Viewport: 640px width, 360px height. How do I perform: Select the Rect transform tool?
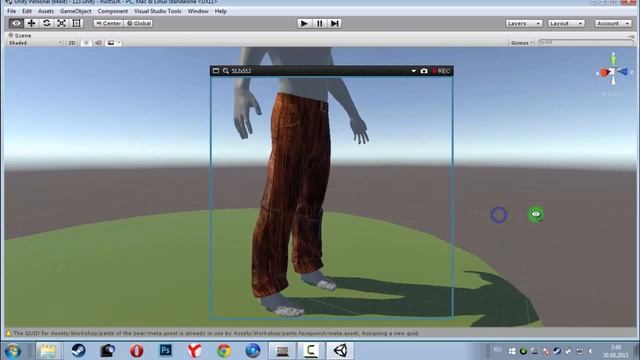coord(76,23)
